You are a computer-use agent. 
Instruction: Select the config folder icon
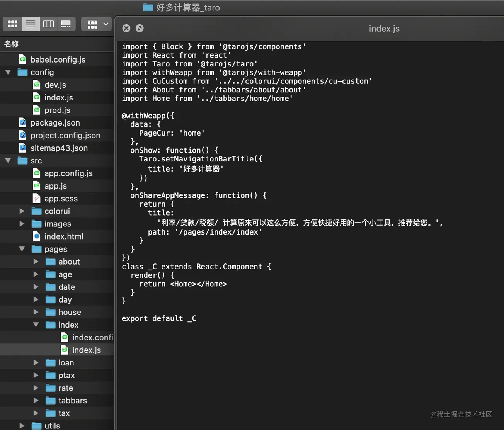[x=23, y=72]
